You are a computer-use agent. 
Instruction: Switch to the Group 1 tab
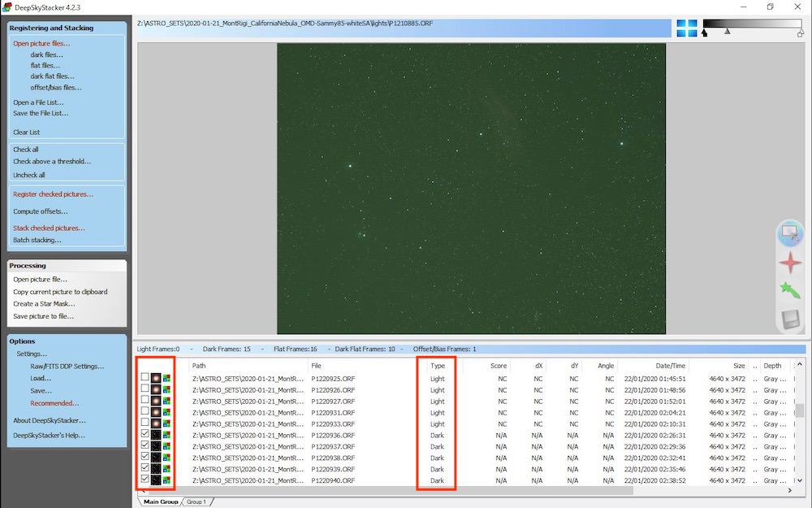pos(197,501)
